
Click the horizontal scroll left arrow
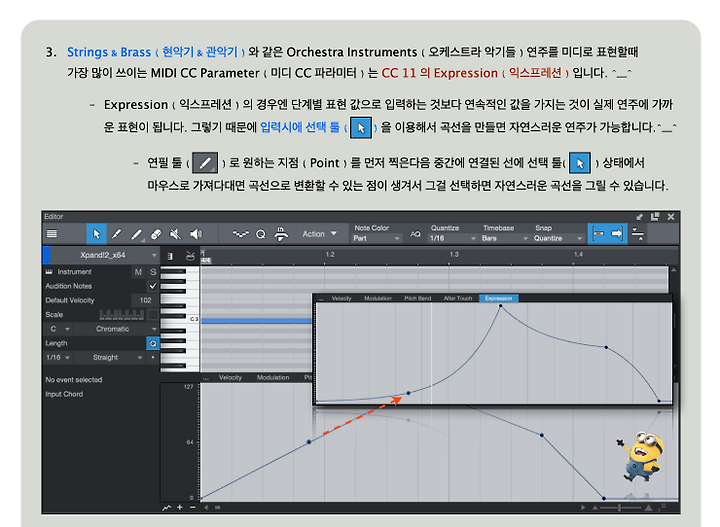206,507
